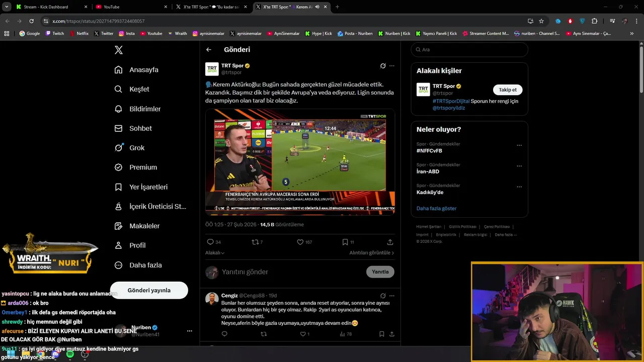
Task: Bookmark this page with star icon
Action: (541, 21)
